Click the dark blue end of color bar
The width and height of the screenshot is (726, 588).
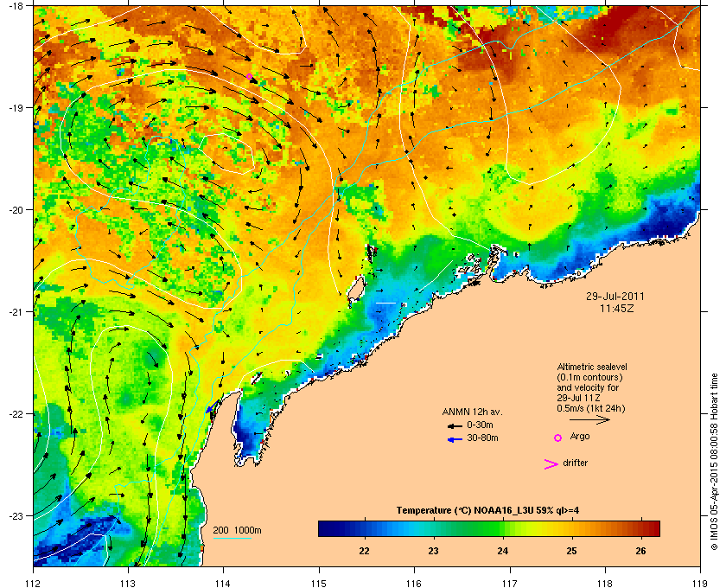[323, 528]
